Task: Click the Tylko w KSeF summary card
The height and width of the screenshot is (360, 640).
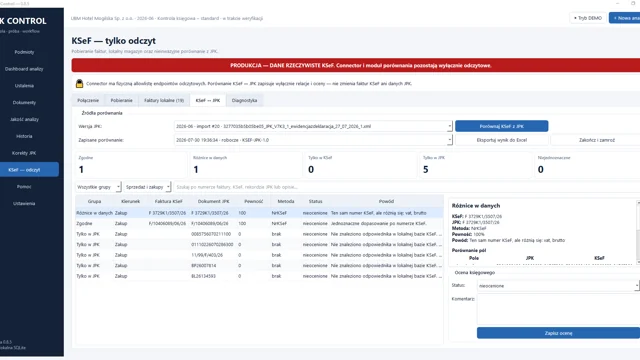Action: [x=360, y=165]
